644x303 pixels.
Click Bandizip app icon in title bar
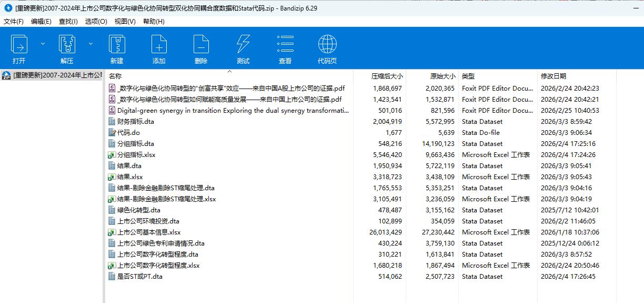[x=7, y=8]
